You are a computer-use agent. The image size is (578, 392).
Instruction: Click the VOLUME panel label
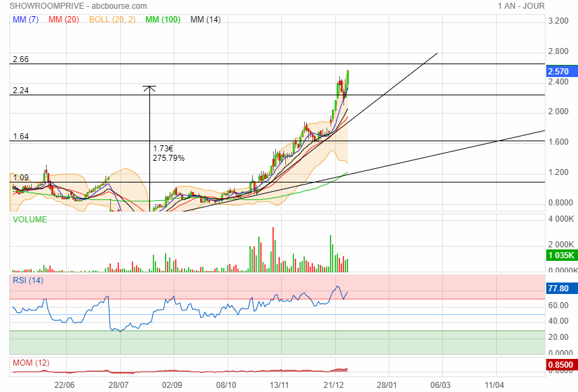(30, 220)
